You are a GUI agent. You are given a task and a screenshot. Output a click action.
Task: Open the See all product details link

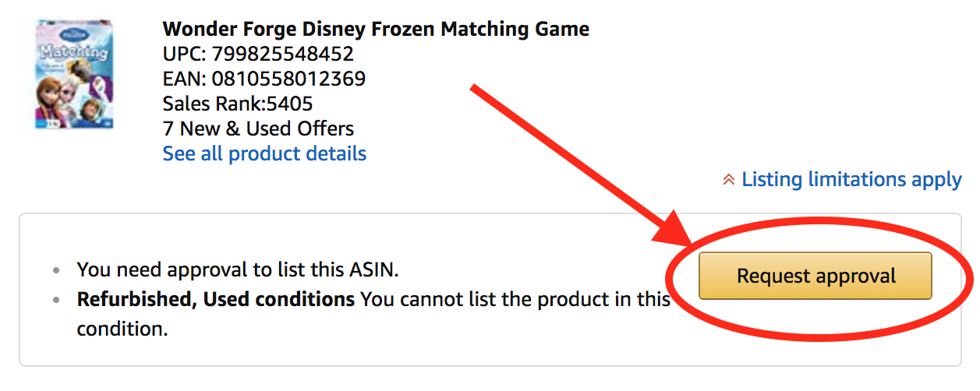click(264, 153)
